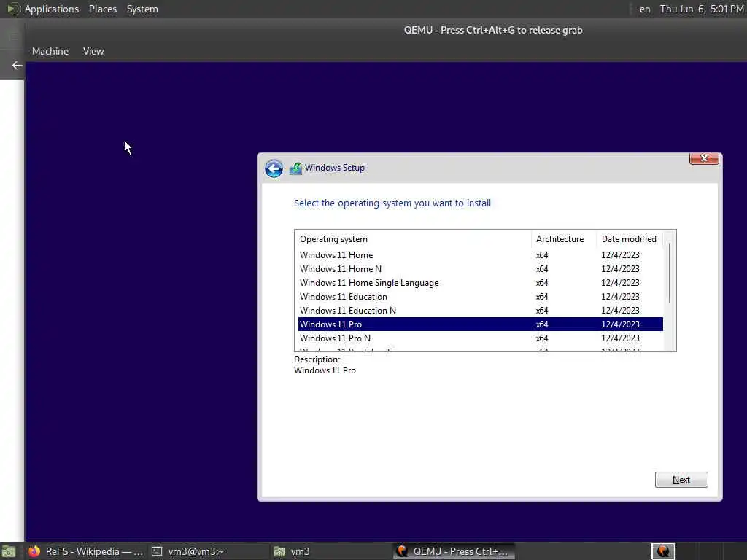
Task: Click the Next button
Action: tap(681, 480)
